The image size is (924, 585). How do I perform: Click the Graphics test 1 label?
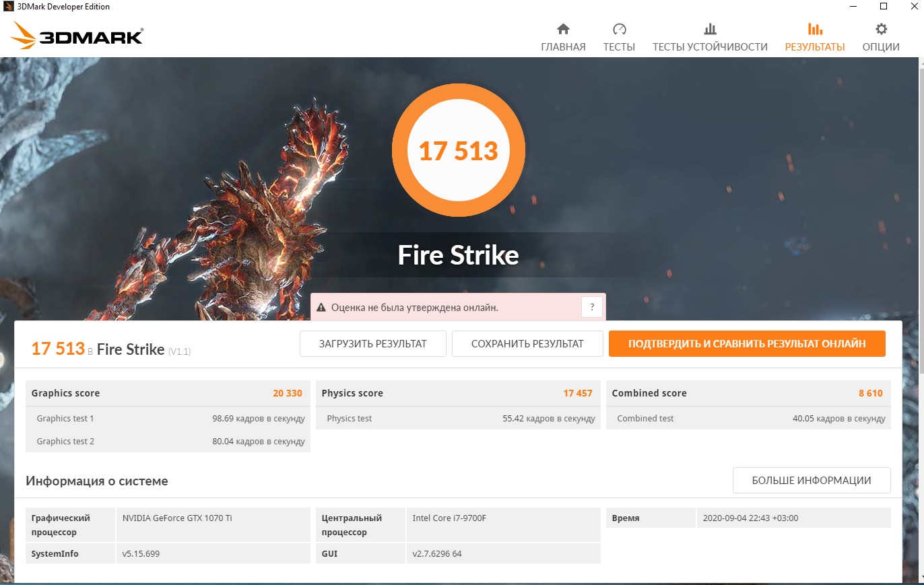65,419
